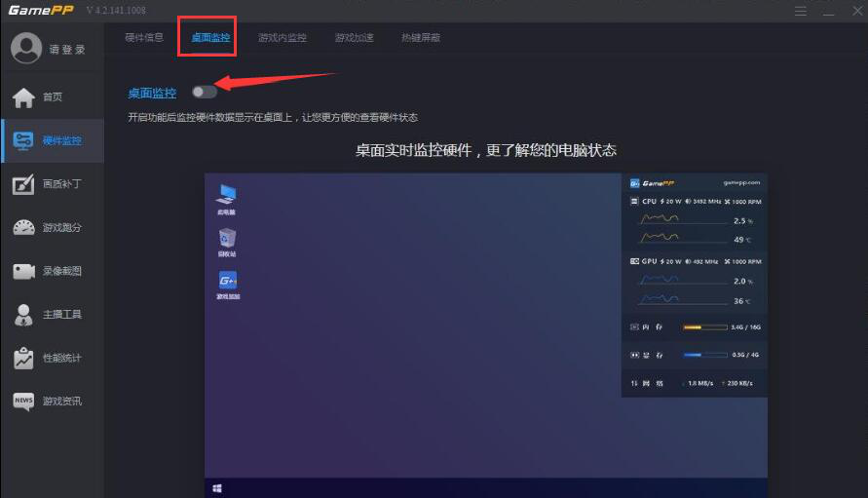Click the 画质补丁 sidebar label

click(x=62, y=183)
